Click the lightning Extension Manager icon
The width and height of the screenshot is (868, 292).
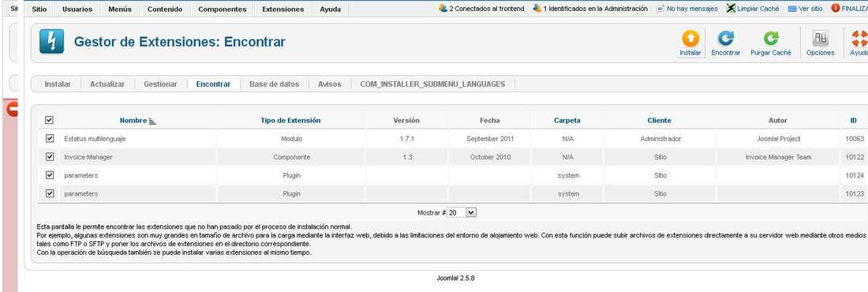click(x=51, y=42)
